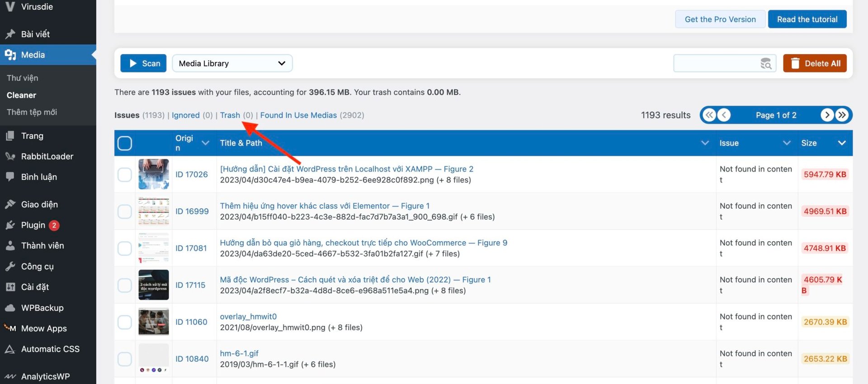Switch to Found In Use Medias tab
The image size is (868, 384).
(x=298, y=115)
